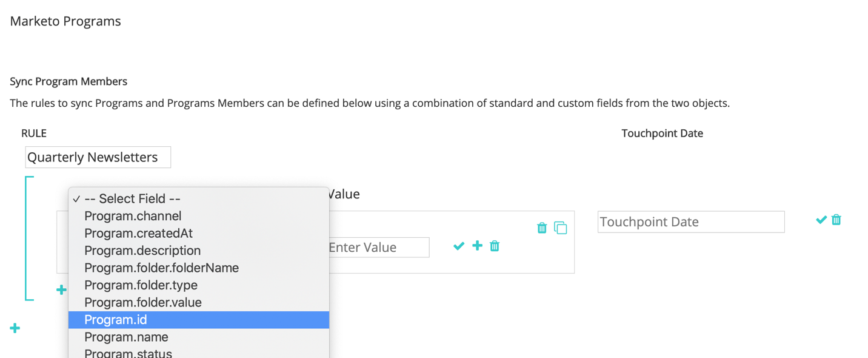Click plus icon right of Enter Value field
Screen dimensions: 868x358
point(478,246)
